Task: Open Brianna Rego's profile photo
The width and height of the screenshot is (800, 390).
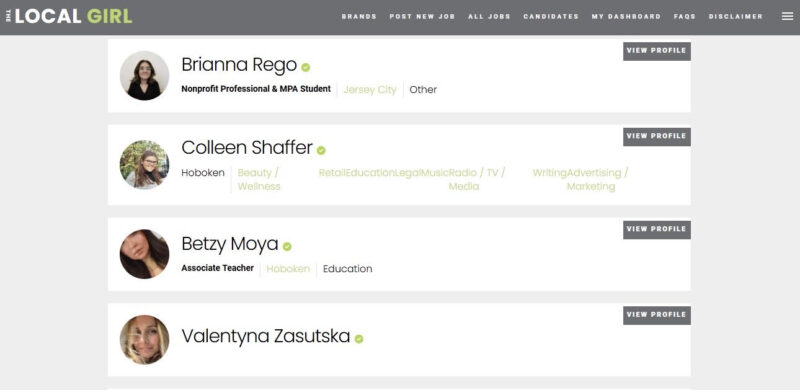Action: pyautogui.click(x=144, y=76)
